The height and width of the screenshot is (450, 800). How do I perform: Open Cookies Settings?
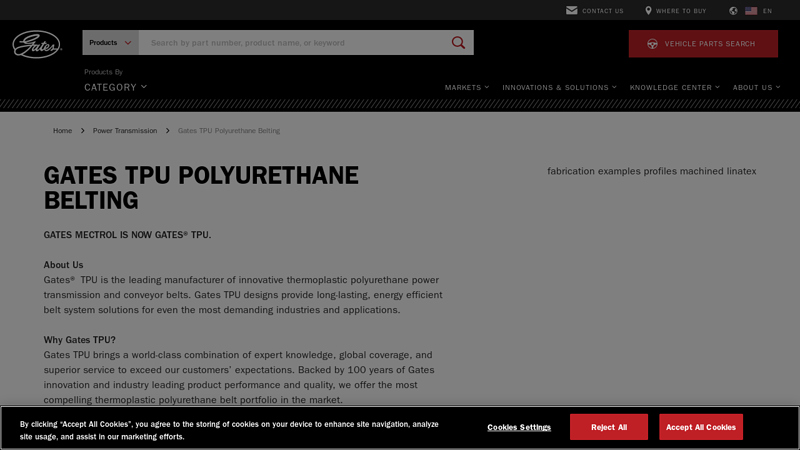519,427
